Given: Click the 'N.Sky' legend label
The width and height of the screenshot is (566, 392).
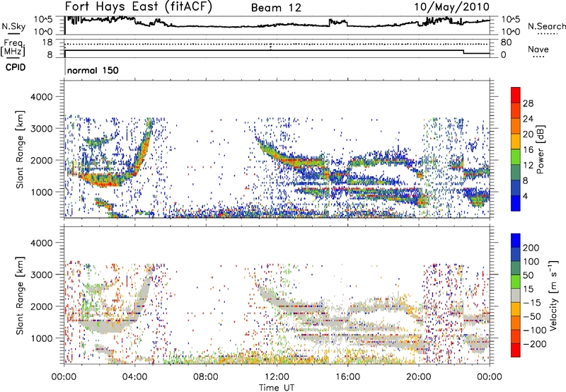Looking at the screenshot, I should coord(13,26).
